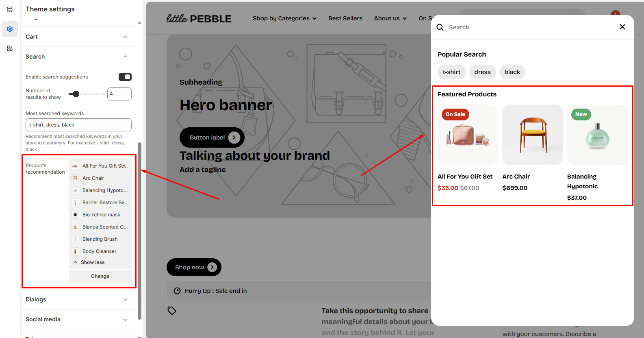
Task: Open the app embeds icon in left rail
Action: [x=10, y=48]
